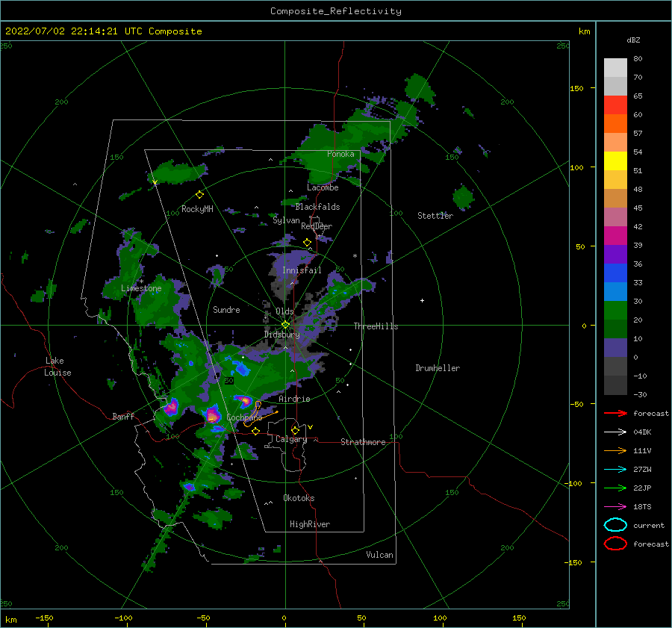Click the slate purple 10 dBZ swatch
Viewport: 672px width, 628px height.
(x=615, y=347)
